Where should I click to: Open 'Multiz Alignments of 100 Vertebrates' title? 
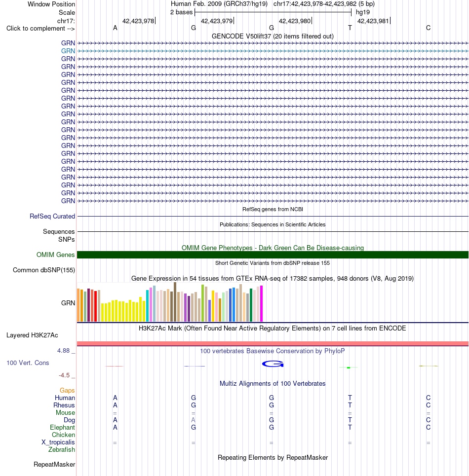coord(273,383)
